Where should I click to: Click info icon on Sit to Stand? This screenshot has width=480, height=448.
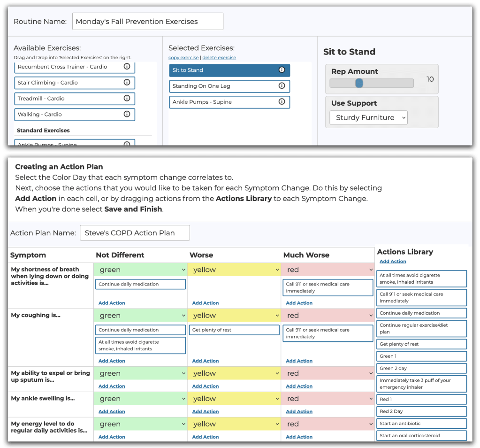282,70
